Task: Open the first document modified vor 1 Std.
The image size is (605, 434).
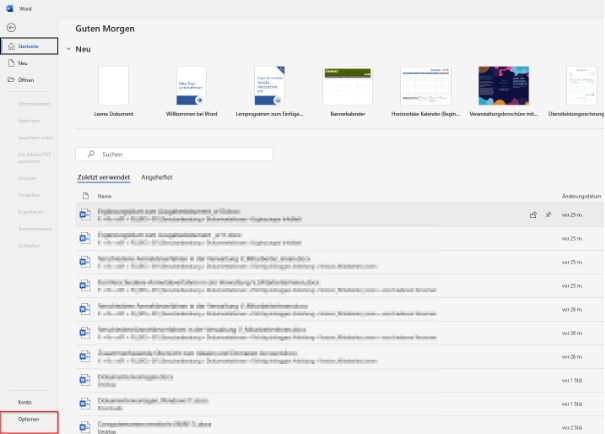Action: coord(340,380)
